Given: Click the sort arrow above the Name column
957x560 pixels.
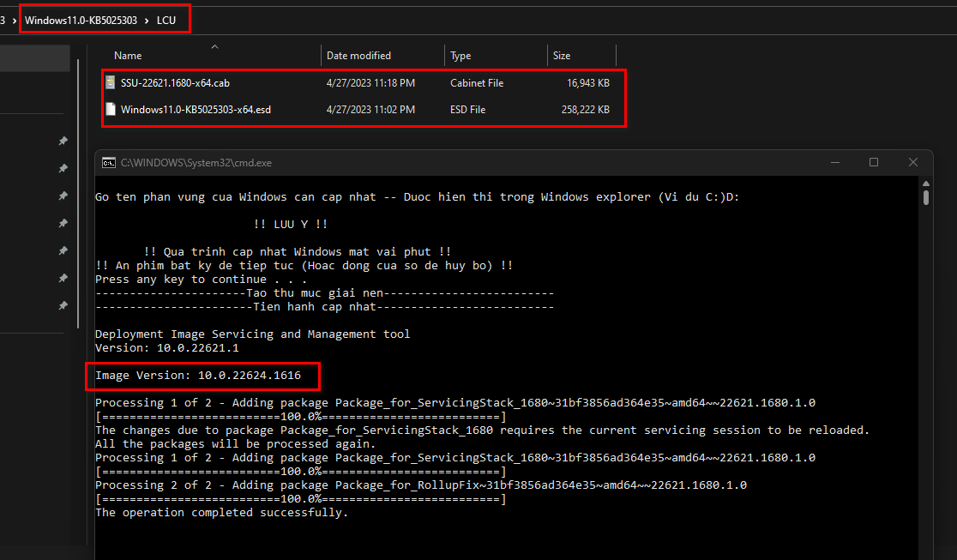Looking at the screenshot, I should [x=215, y=47].
